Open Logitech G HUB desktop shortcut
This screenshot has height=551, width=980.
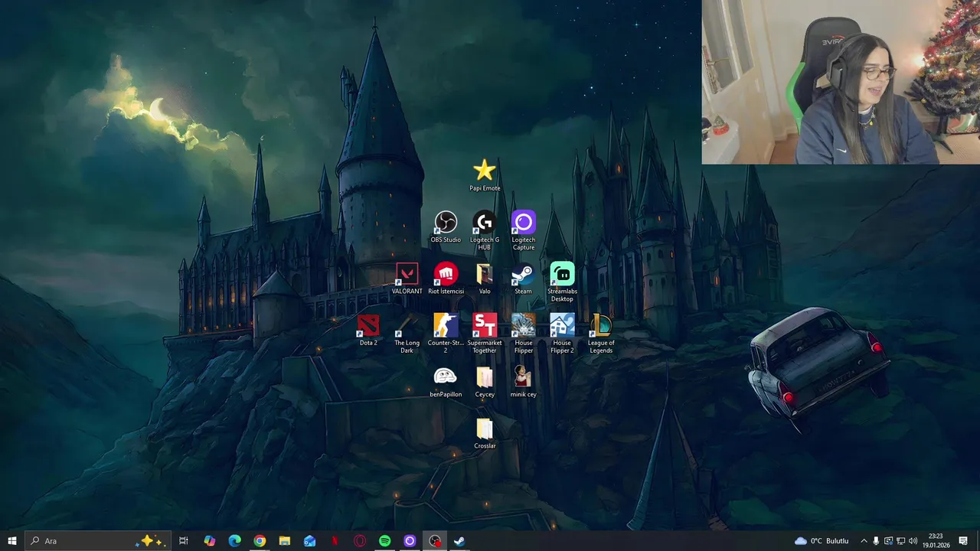tap(485, 230)
